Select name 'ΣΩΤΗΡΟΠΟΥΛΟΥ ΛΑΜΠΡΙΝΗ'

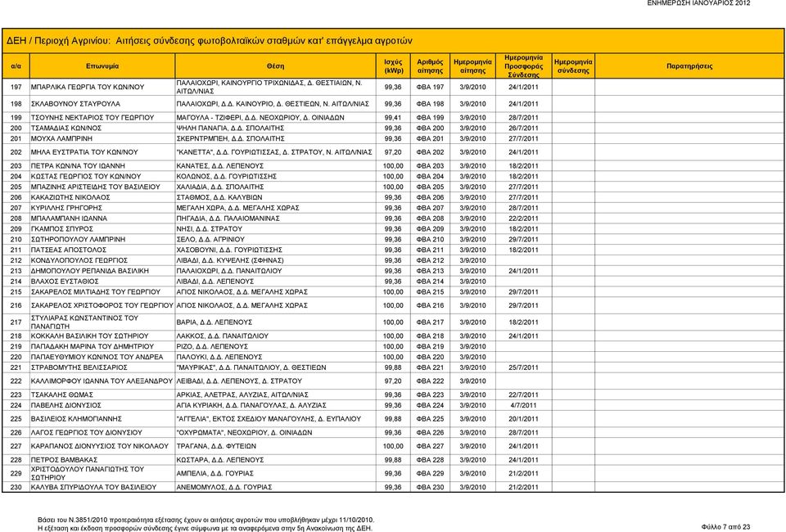(x=79, y=240)
